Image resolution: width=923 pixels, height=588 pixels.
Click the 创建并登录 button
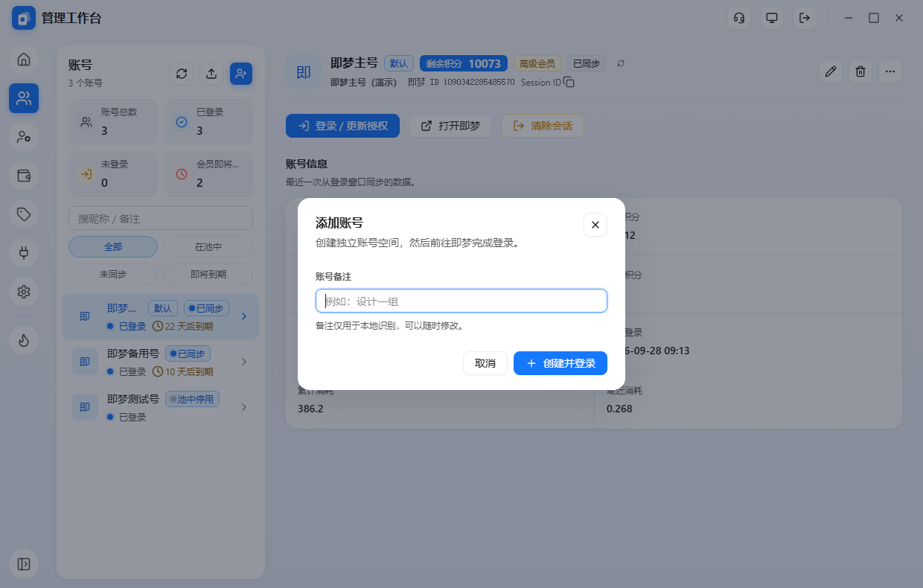[560, 363]
